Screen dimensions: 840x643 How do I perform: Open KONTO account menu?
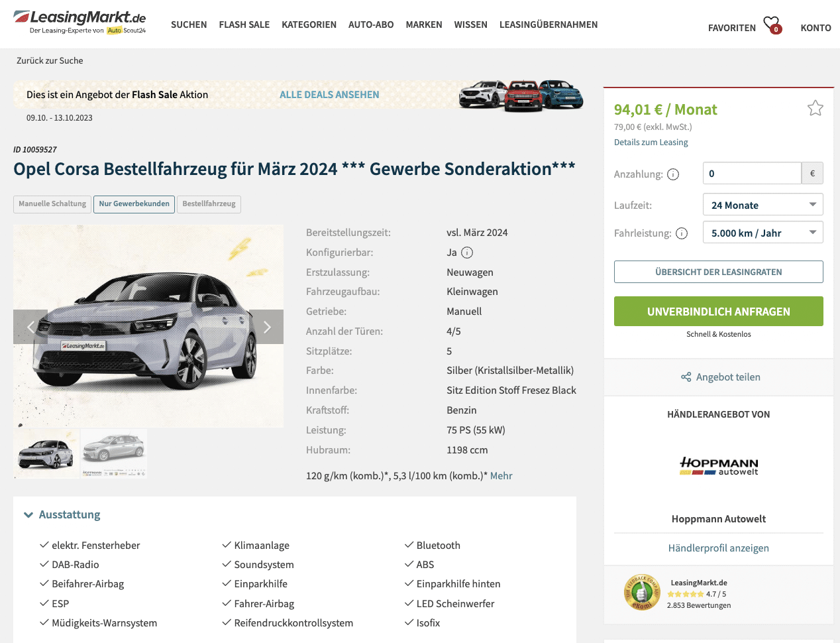(x=815, y=28)
